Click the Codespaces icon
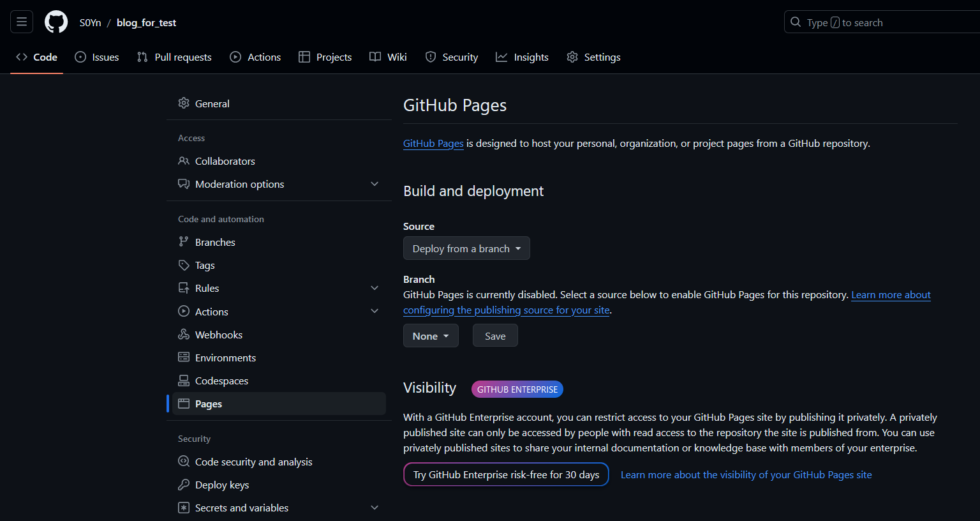This screenshot has width=980, height=521. point(184,381)
